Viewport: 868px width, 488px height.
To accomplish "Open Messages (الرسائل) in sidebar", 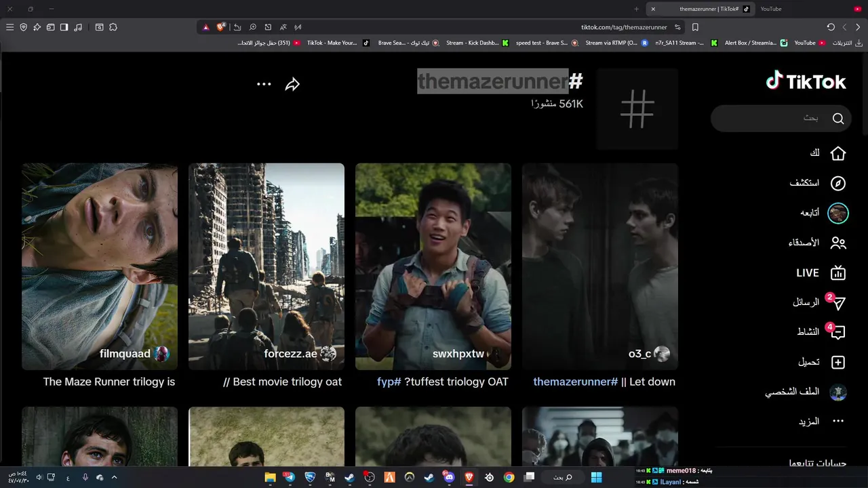I will [819, 302].
